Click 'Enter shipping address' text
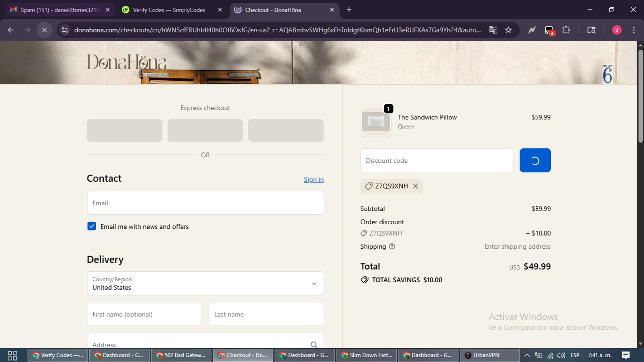 point(517,246)
